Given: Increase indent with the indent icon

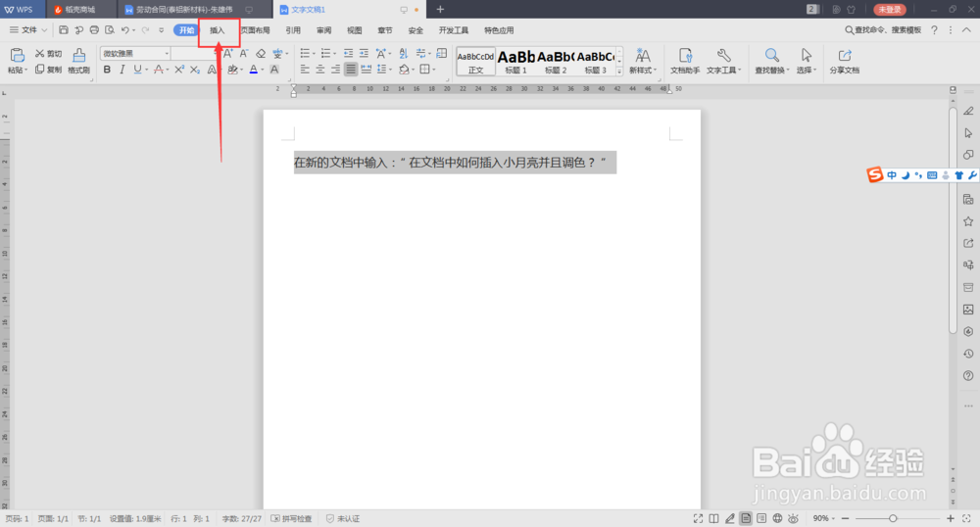Looking at the screenshot, I should tap(364, 54).
